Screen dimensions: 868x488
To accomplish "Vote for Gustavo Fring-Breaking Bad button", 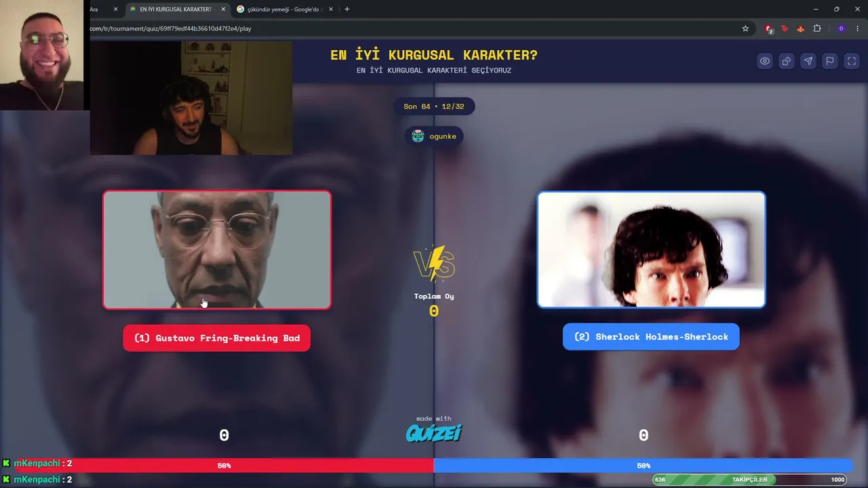I will pyautogui.click(x=217, y=338).
